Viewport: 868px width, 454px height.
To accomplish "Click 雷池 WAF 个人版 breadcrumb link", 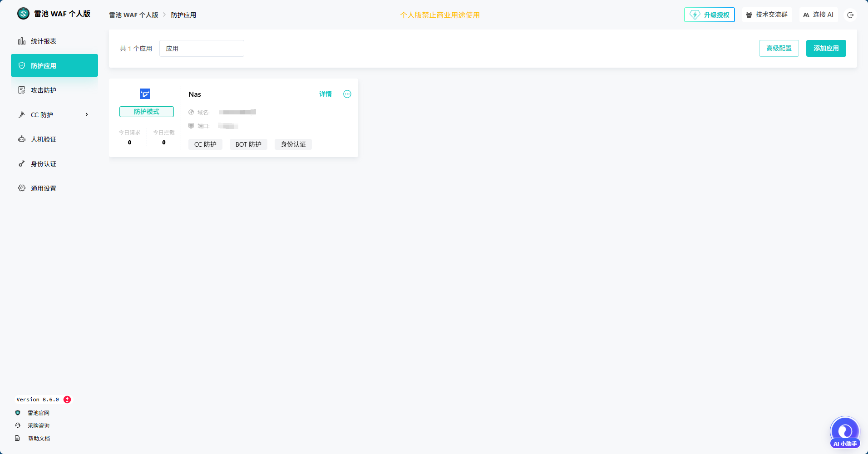I will pos(133,15).
